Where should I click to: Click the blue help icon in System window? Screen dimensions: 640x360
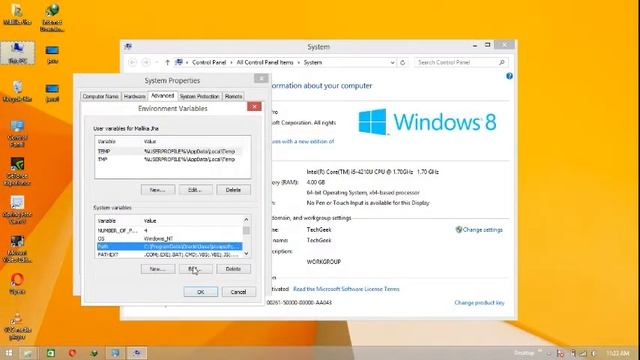[x=509, y=76]
